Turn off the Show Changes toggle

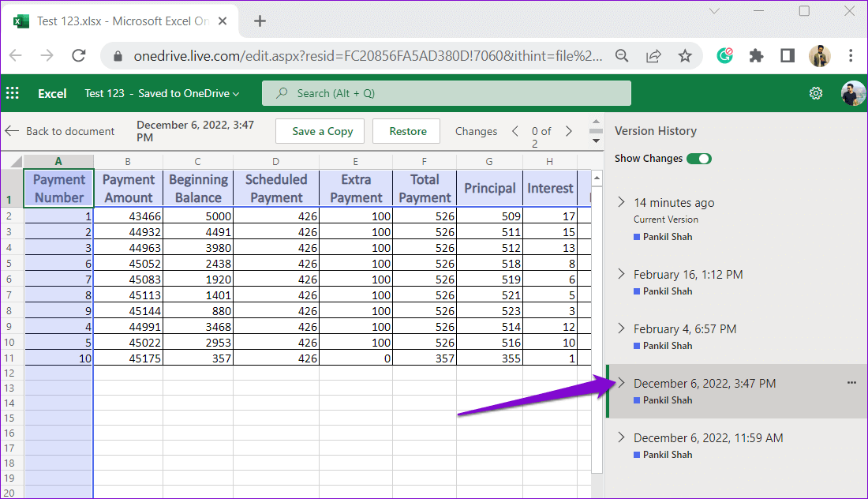(x=698, y=159)
